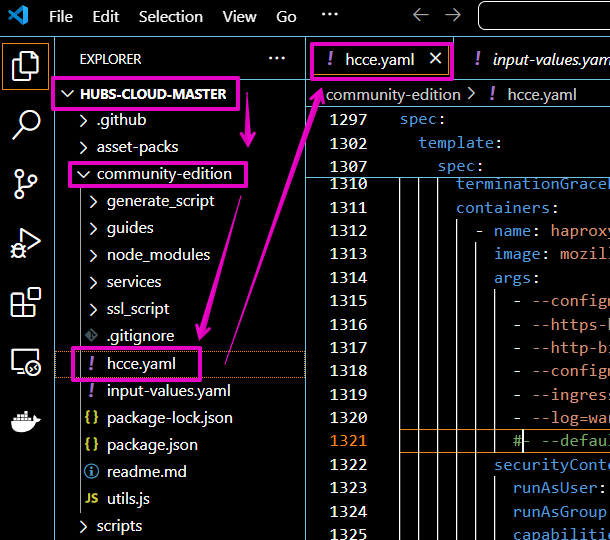Close the hcce.yaml tab
The image size is (610, 540).
tap(435, 59)
